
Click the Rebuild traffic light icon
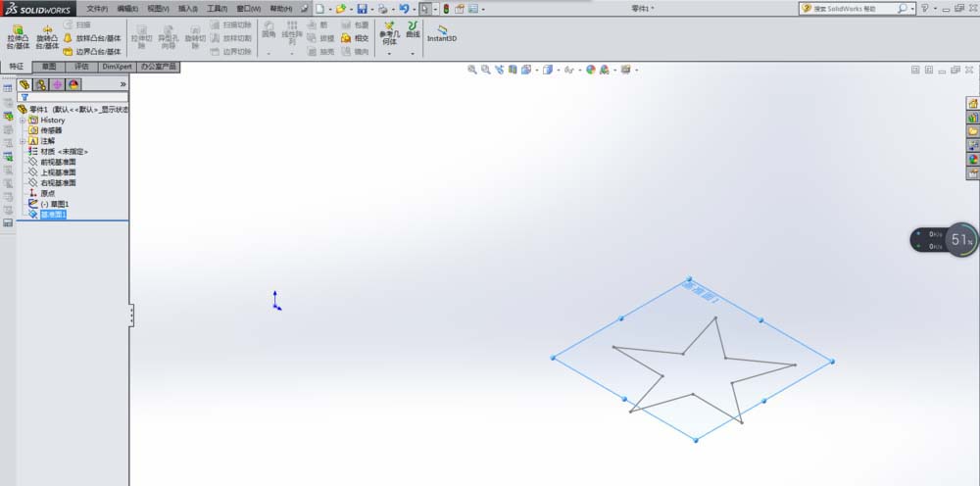pos(446,9)
